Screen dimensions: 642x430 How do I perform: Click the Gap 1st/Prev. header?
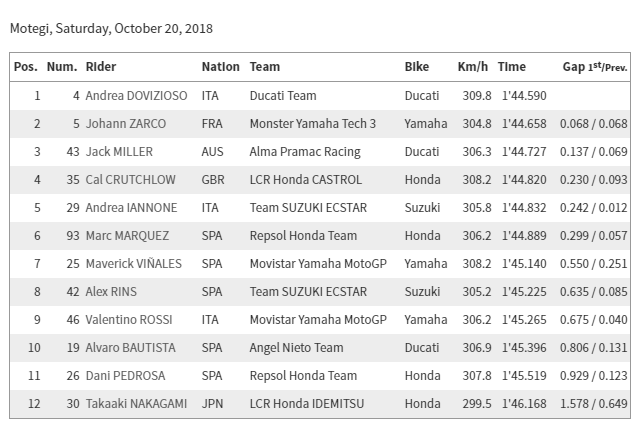pyautogui.click(x=595, y=67)
